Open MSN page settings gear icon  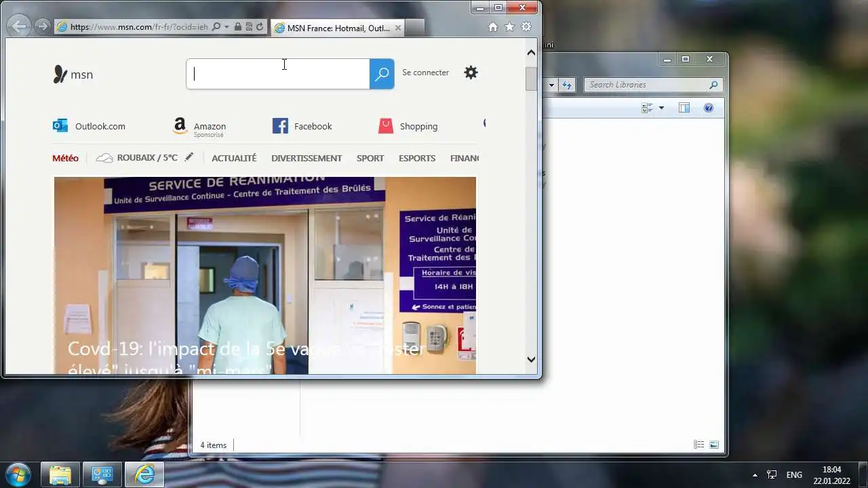[x=471, y=73]
